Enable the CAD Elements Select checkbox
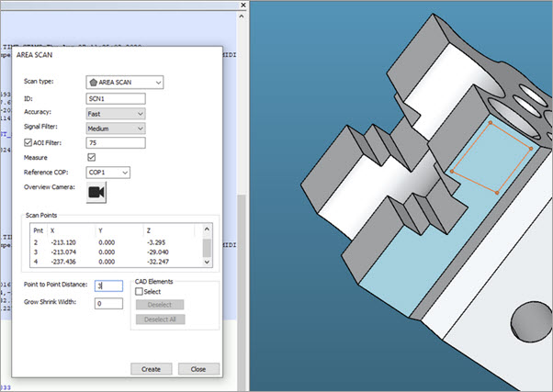 [x=139, y=291]
